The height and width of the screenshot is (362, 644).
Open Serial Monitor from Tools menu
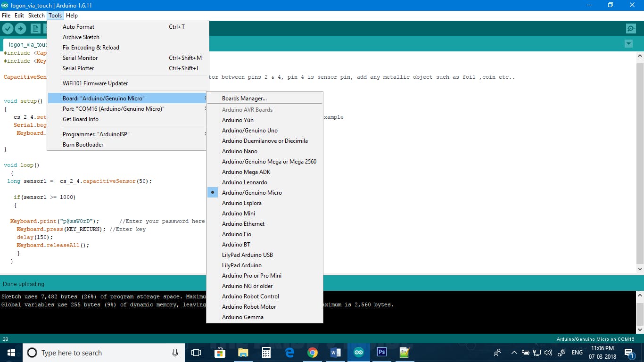click(128, 58)
